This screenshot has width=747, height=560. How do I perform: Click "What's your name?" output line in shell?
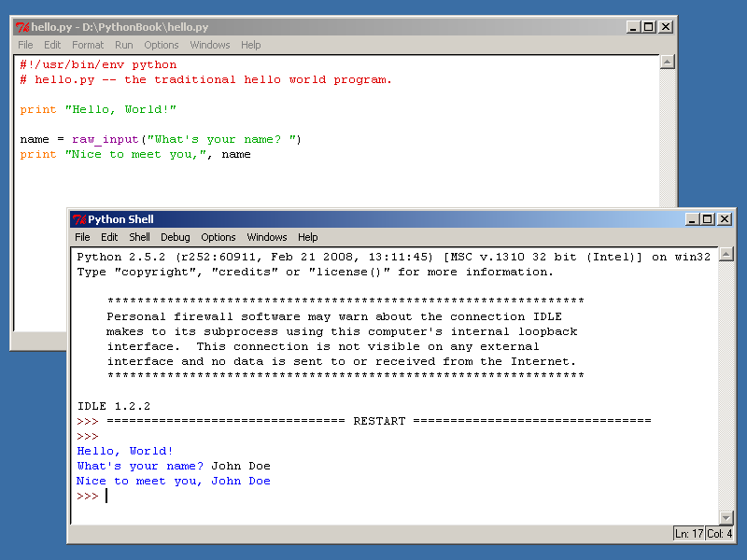[174, 466]
